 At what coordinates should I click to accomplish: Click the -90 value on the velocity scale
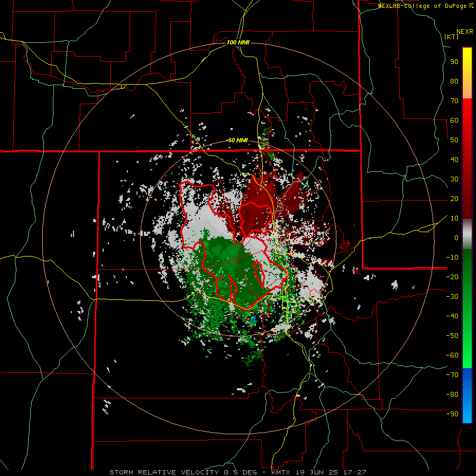tap(452, 414)
